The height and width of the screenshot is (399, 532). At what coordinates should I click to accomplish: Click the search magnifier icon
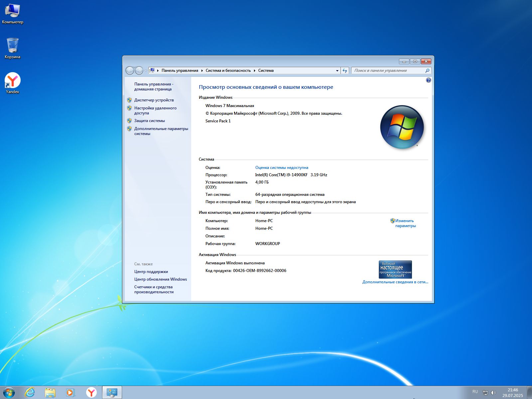click(427, 70)
